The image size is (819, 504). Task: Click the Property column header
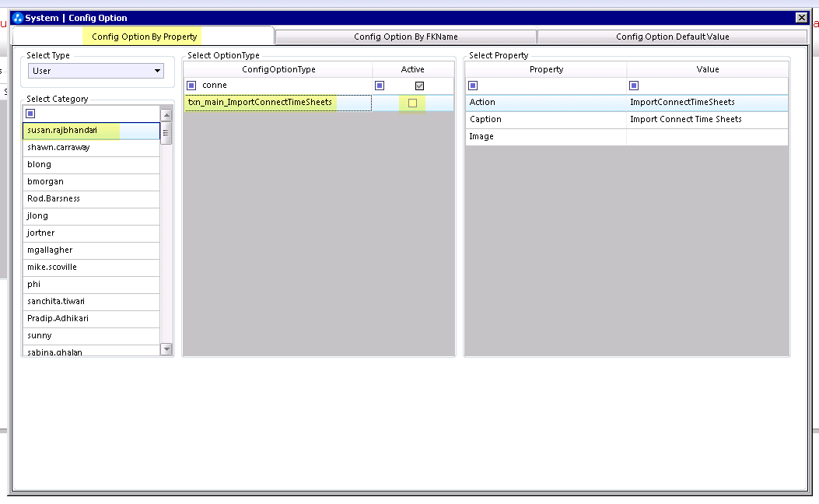[x=546, y=69]
